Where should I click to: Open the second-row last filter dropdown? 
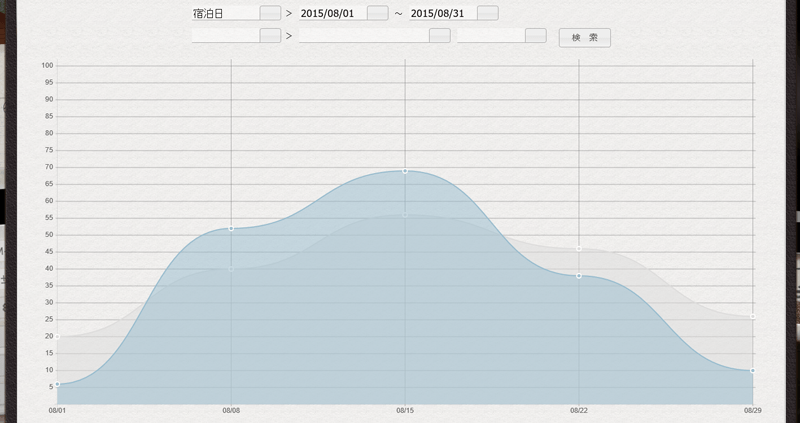click(535, 36)
